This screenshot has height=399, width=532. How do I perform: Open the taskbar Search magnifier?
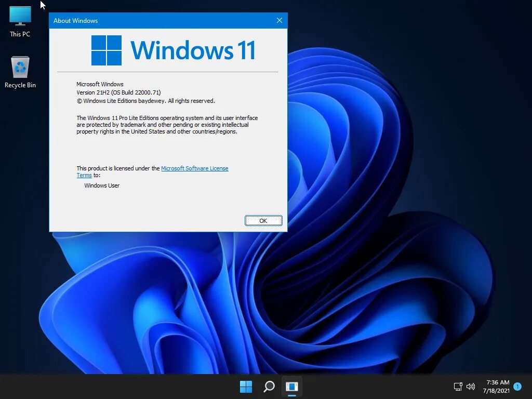click(269, 387)
